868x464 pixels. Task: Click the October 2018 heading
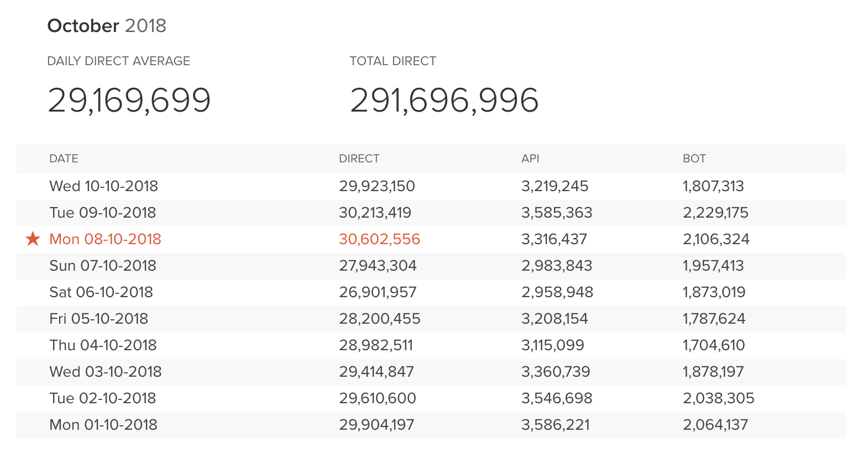(107, 26)
